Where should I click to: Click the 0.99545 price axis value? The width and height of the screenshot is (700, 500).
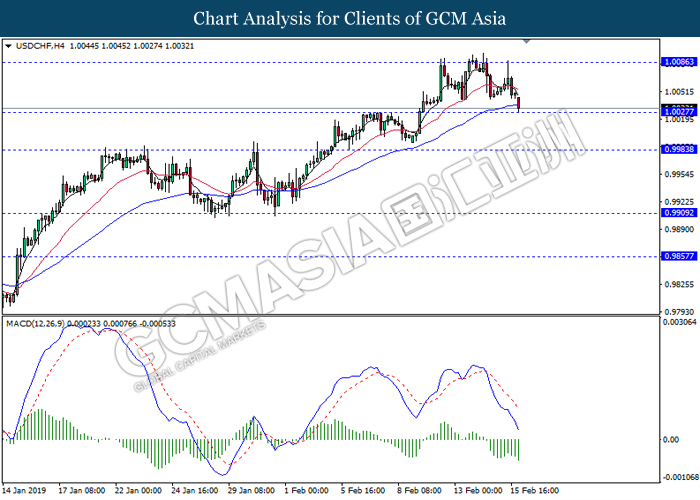[x=679, y=174]
